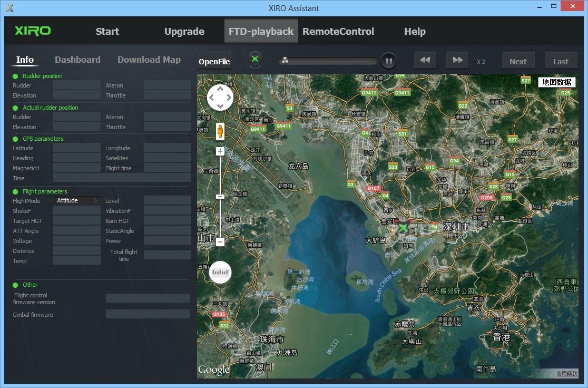Click the Next button

pos(518,61)
